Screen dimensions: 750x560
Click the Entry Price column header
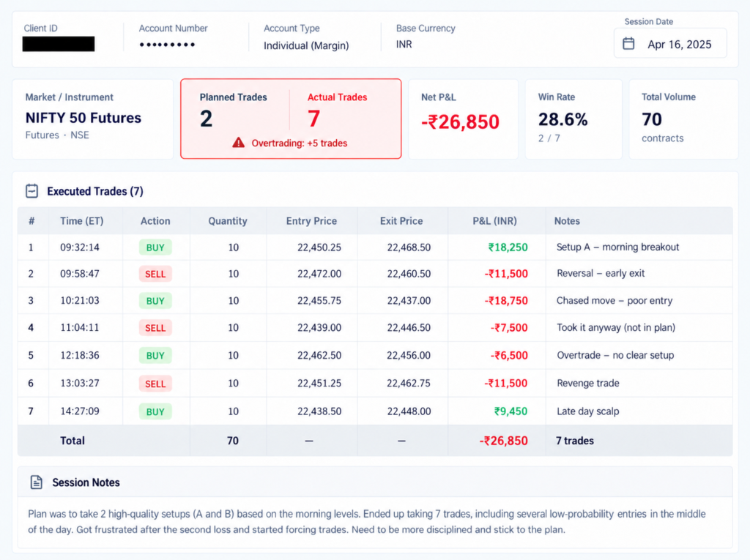pyautogui.click(x=311, y=221)
